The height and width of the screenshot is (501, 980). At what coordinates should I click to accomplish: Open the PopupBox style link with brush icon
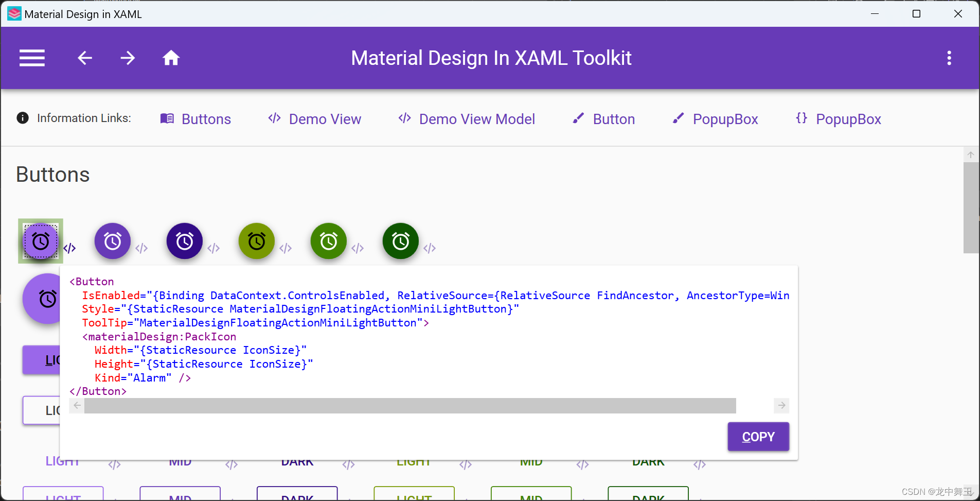[x=715, y=119]
